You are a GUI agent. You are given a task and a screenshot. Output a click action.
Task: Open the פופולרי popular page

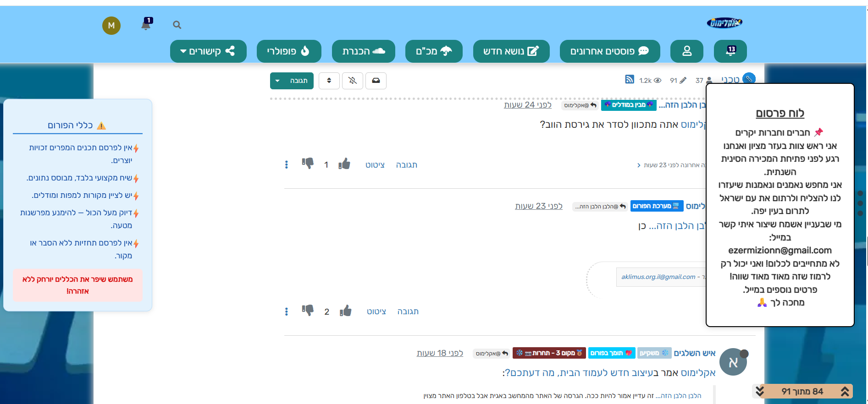point(288,51)
